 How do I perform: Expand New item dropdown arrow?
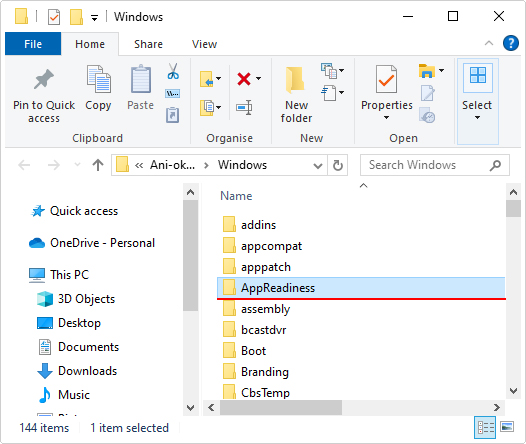tap(341, 70)
